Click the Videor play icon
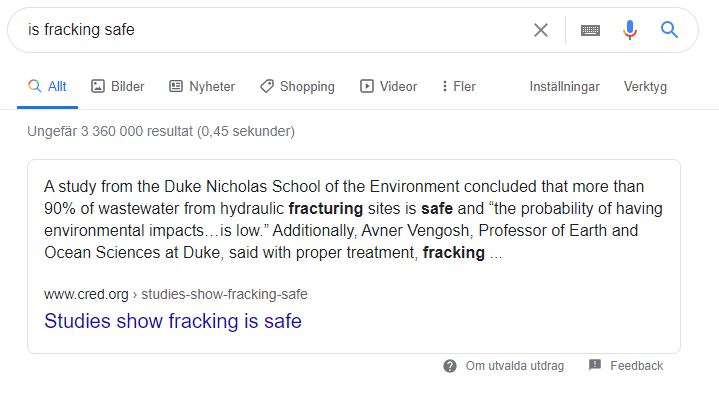Screen dimensions: 719x402 tap(367, 87)
